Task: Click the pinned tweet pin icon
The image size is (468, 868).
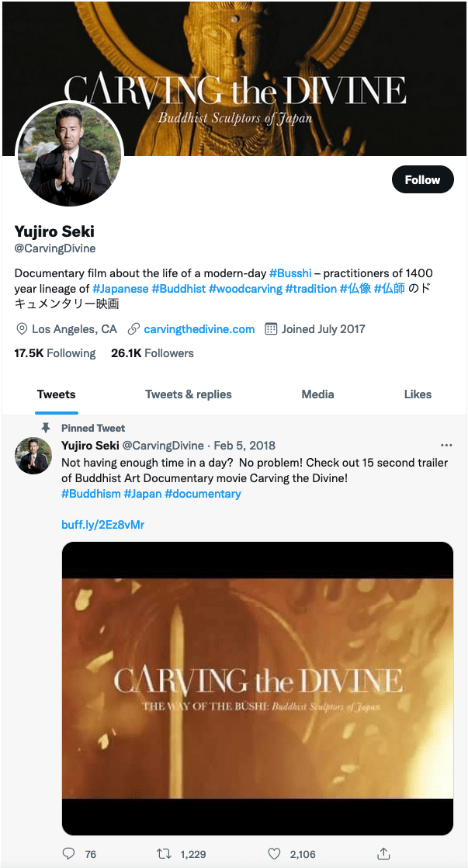Action: [x=46, y=428]
